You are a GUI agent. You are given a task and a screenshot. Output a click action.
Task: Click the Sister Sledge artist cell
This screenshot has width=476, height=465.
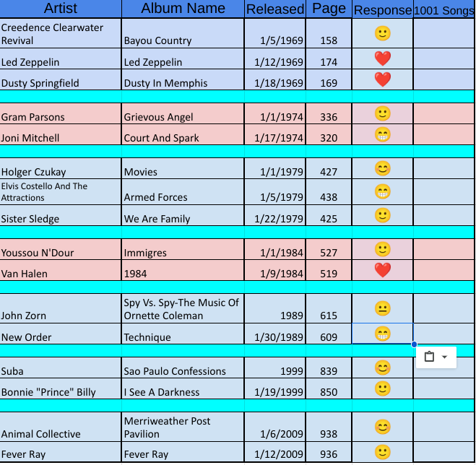(61, 215)
